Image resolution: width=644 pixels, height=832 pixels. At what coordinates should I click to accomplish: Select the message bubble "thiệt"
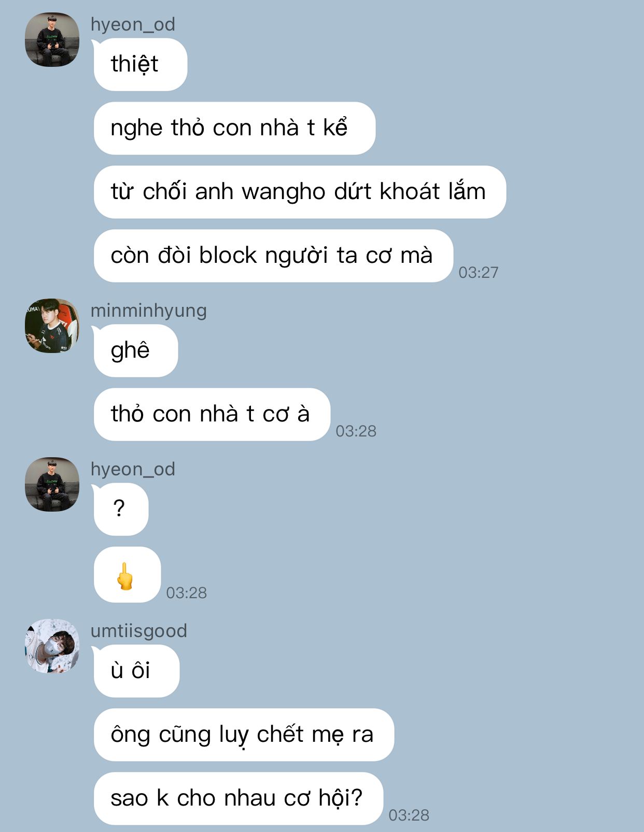pyautogui.click(x=140, y=64)
